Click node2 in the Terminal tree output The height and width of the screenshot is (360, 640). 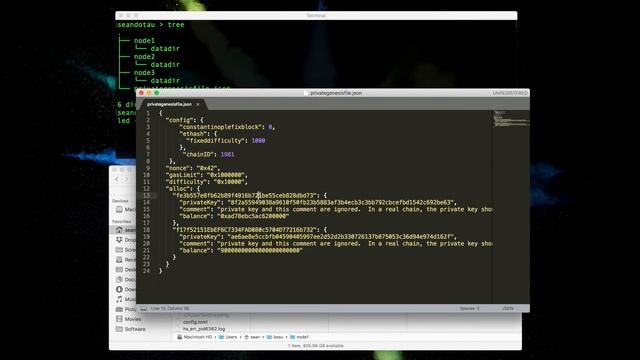(144, 57)
